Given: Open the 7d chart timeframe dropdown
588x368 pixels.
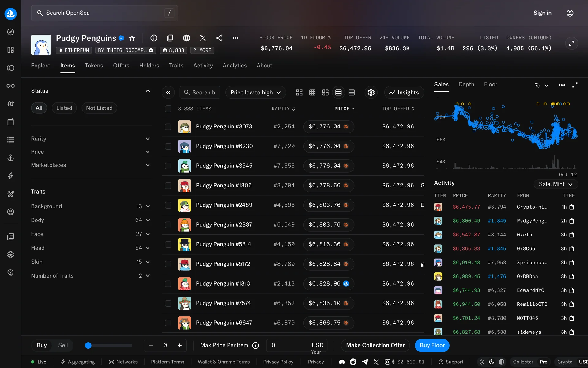Looking at the screenshot, I should [541, 86].
